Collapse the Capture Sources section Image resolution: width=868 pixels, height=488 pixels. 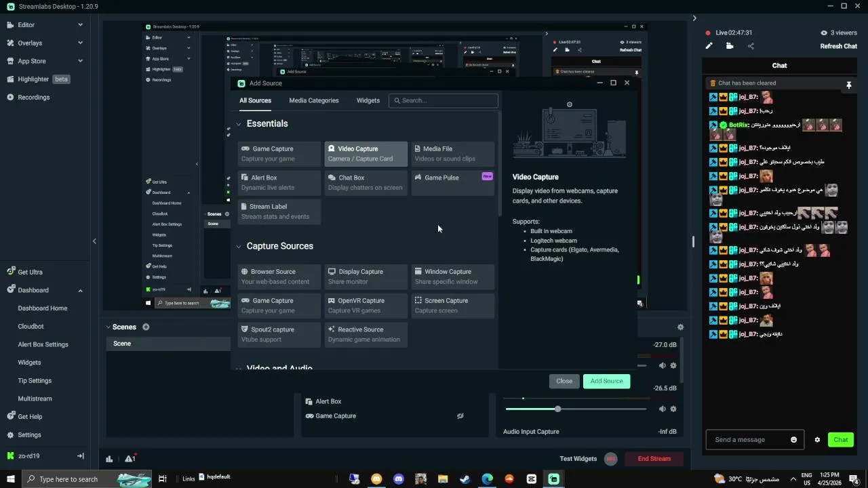click(239, 247)
